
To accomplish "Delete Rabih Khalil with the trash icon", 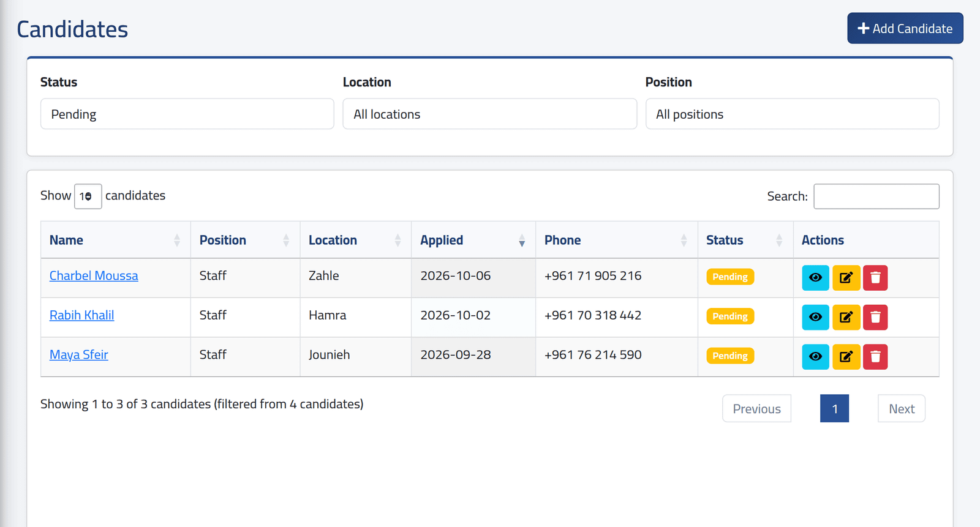I will [875, 317].
